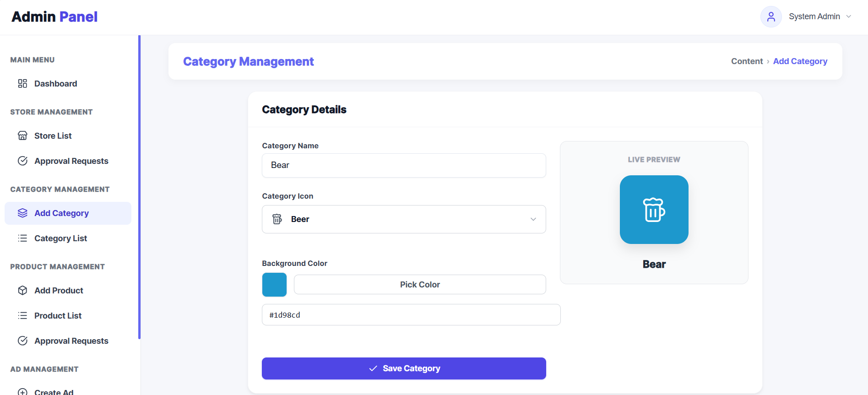The width and height of the screenshot is (868, 395).
Task: Expand the System Admin account menu chevron
Action: tap(849, 16)
